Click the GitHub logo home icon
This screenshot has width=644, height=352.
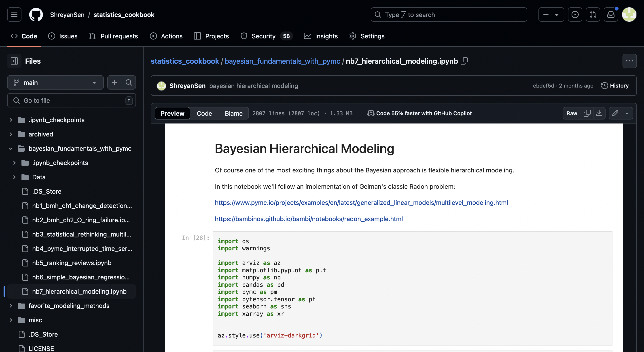[x=36, y=15]
